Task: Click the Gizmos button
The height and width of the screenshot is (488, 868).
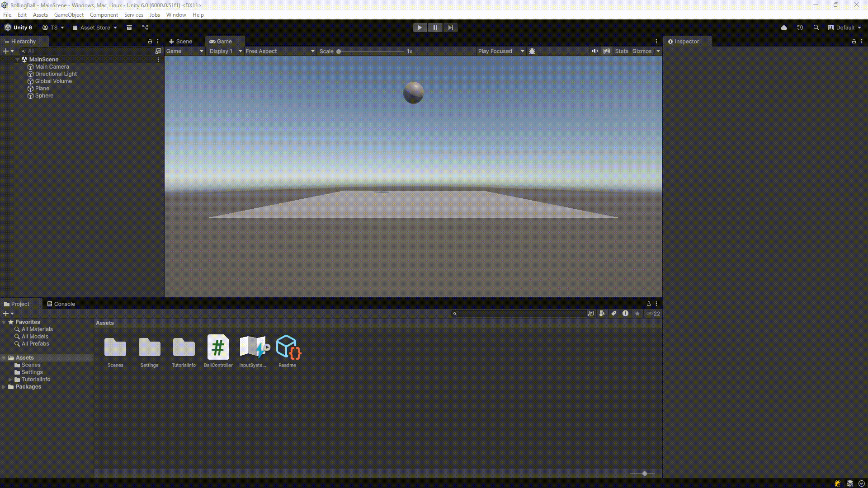Action: point(642,51)
